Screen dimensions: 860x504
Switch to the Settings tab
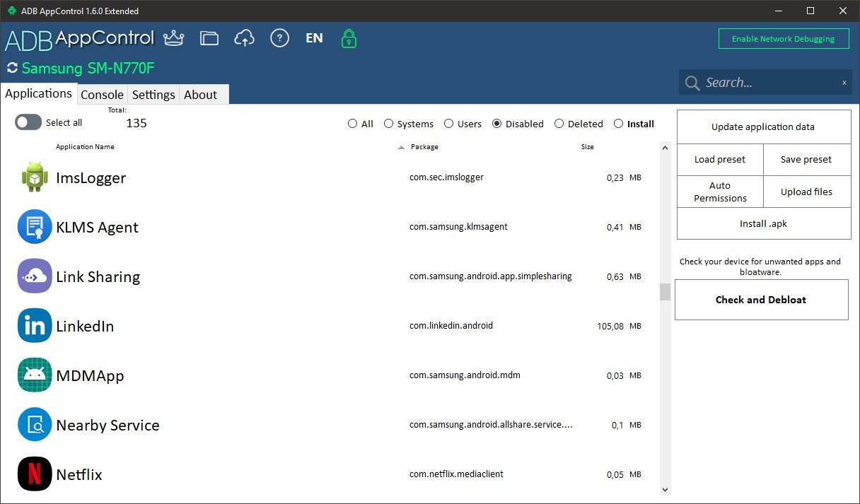(x=153, y=95)
